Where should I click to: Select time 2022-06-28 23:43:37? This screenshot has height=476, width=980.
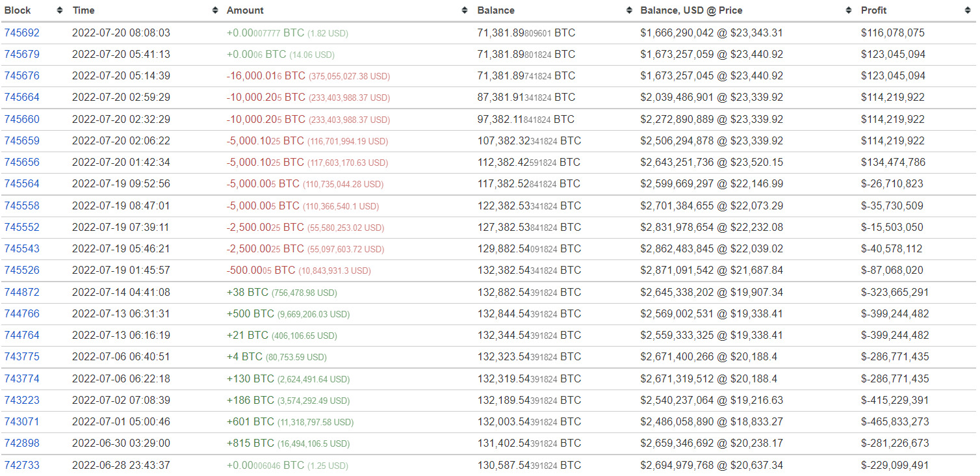[121, 466]
